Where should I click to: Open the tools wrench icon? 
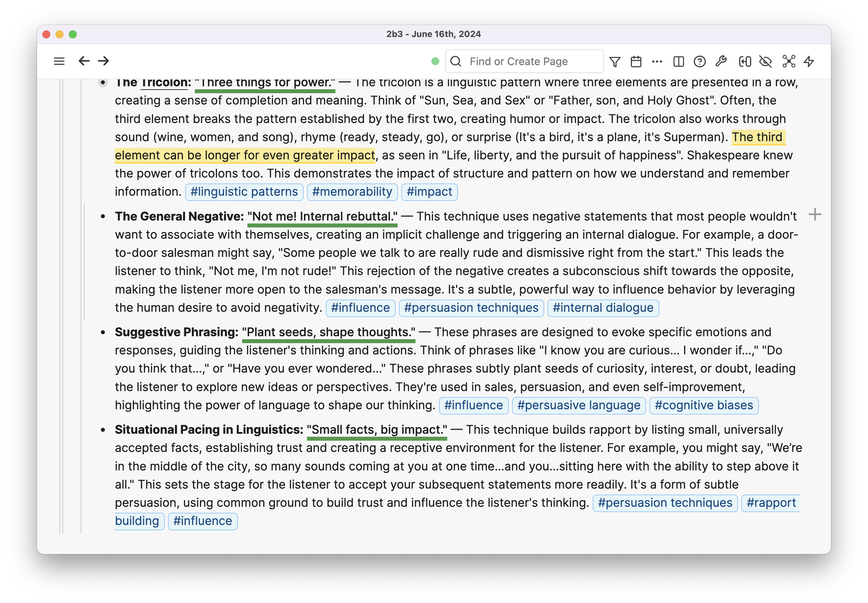721,61
